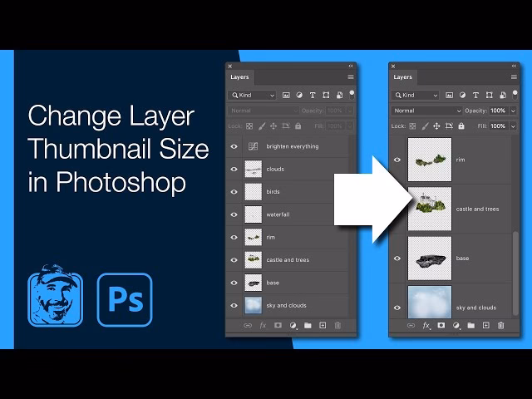Hide the clouds layer in left panel

click(x=234, y=170)
